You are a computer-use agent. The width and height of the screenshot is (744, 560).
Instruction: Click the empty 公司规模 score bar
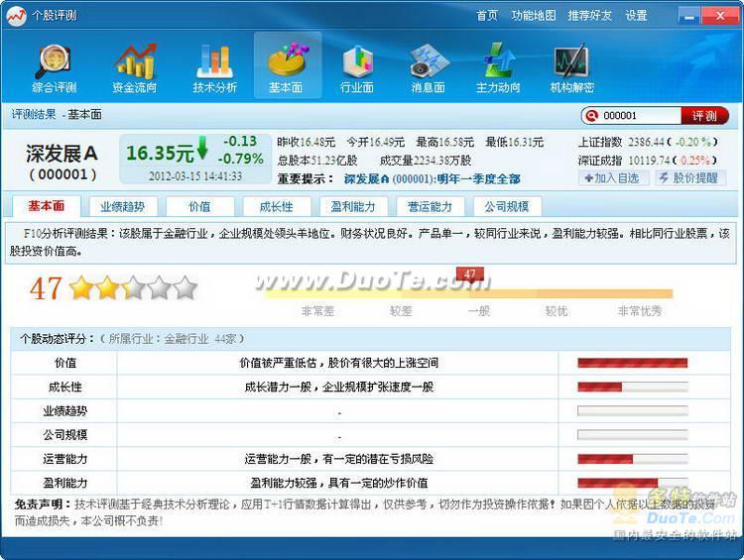pyautogui.click(x=633, y=434)
